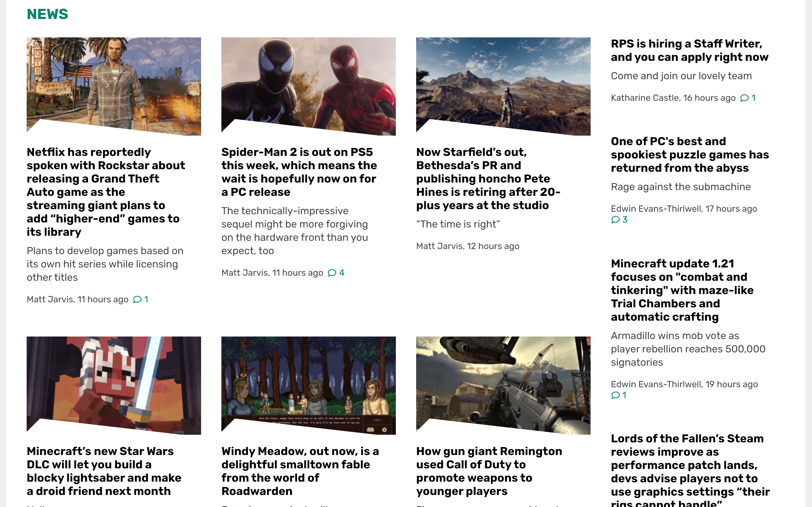The height and width of the screenshot is (507, 812).
Task: Click the GTA Trevor article thumbnail
Action: pyautogui.click(x=114, y=86)
